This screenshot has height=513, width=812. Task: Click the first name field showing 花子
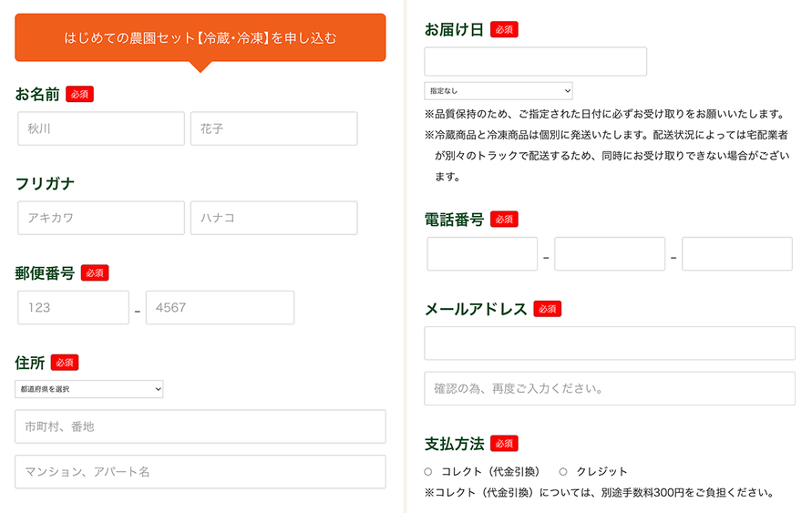[273, 128]
